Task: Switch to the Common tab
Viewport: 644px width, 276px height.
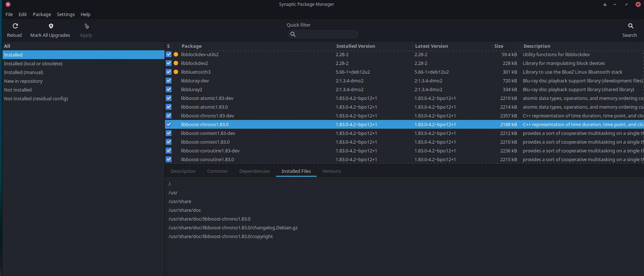Action: (x=217, y=171)
